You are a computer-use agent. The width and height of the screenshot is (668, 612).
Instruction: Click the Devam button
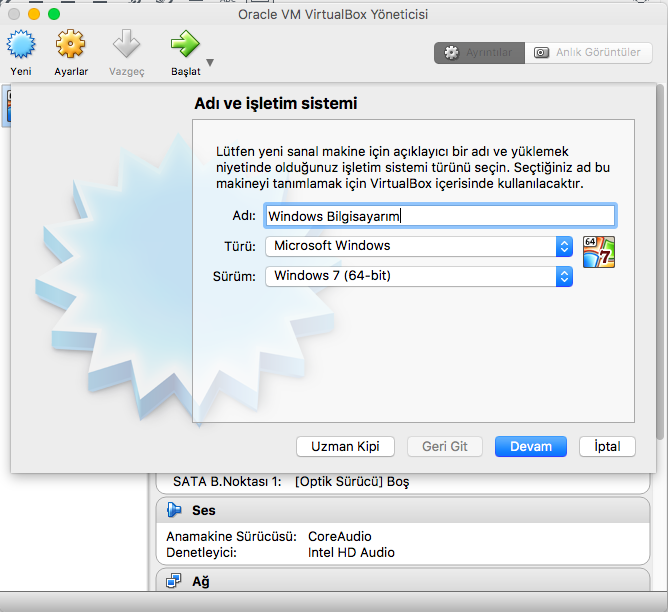pos(531,446)
